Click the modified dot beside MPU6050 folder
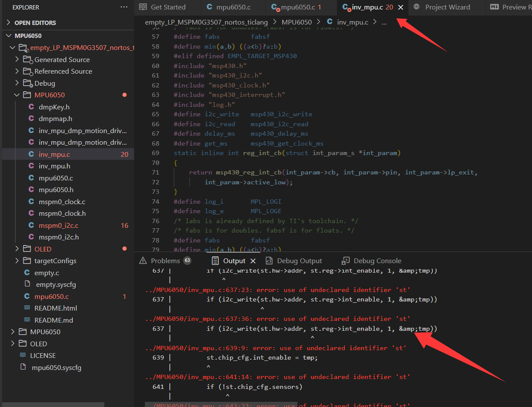Image resolution: width=532 pixels, height=407 pixels. (124, 94)
